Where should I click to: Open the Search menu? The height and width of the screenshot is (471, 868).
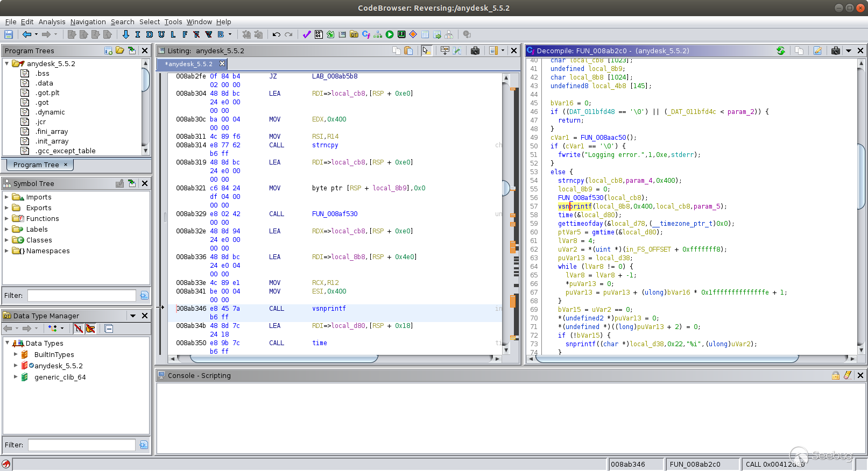[123, 22]
